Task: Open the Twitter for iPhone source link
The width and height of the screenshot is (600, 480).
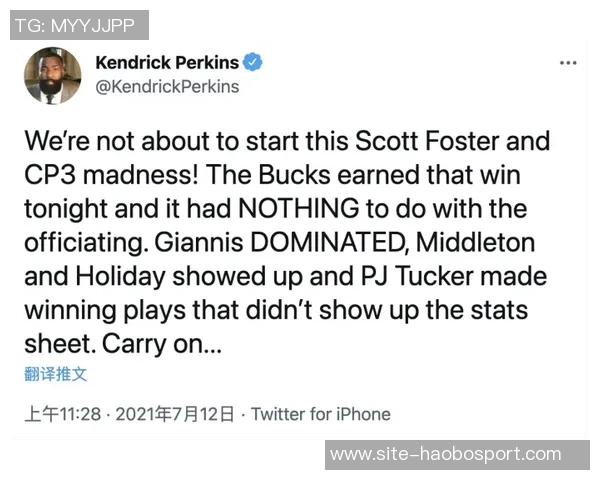Action: [x=320, y=414]
